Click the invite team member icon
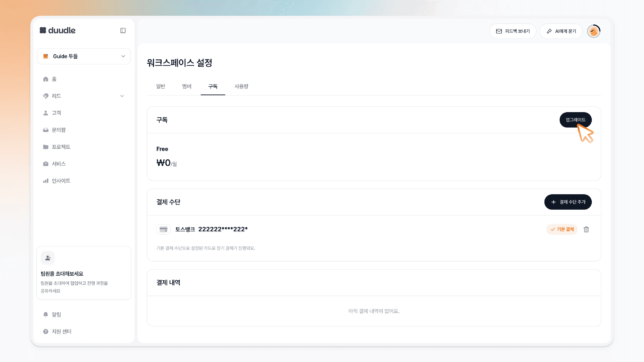Screen dimensions: 644x362 click(x=48, y=258)
